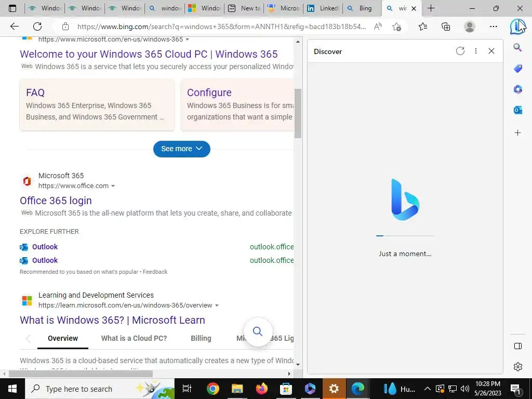Open Welcome to your Windows 365 Cloud PC link
The height and width of the screenshot is (399, 532).
click(149, 54)
